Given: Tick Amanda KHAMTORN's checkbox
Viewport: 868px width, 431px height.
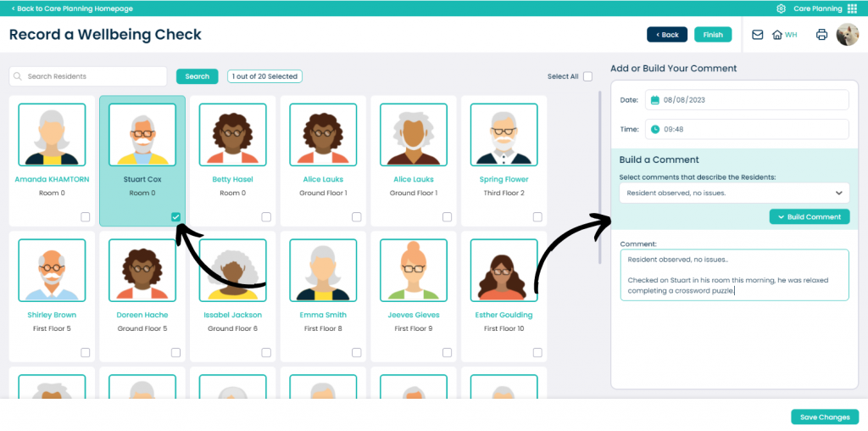Looking at the screenshot, I should (86, 216).
